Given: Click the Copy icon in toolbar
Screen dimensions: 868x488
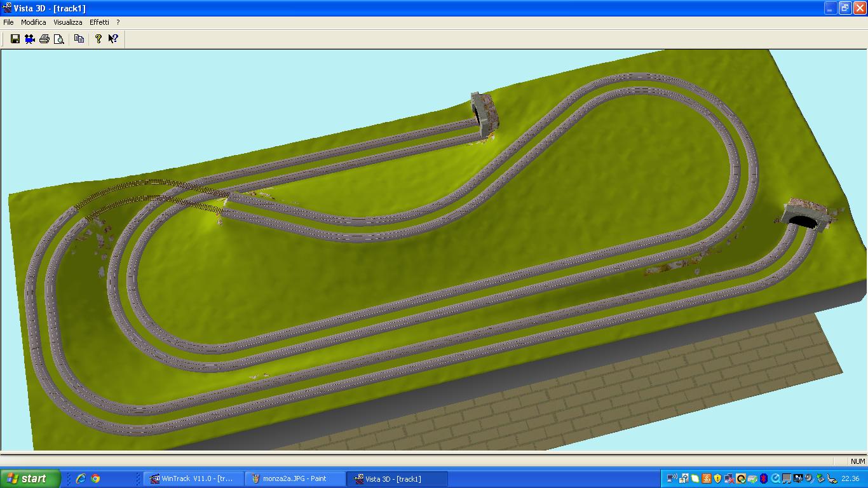Looking at the screenshot, I should tap(79, 39).
